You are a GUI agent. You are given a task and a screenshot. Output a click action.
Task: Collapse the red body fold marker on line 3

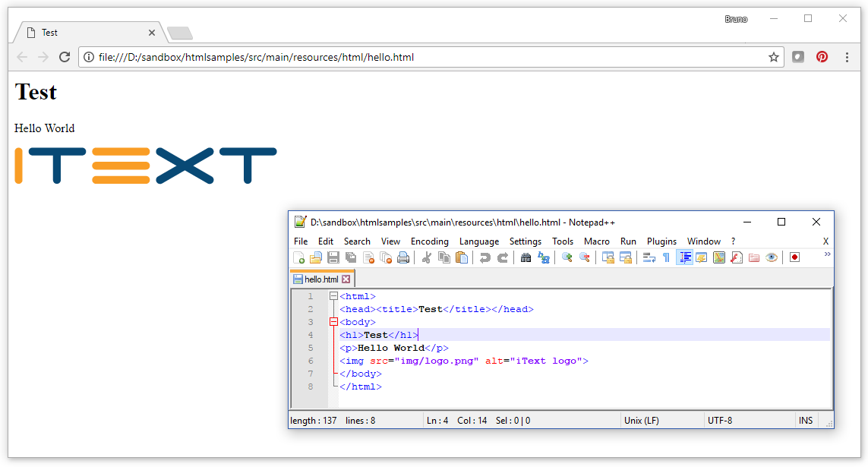333,322
